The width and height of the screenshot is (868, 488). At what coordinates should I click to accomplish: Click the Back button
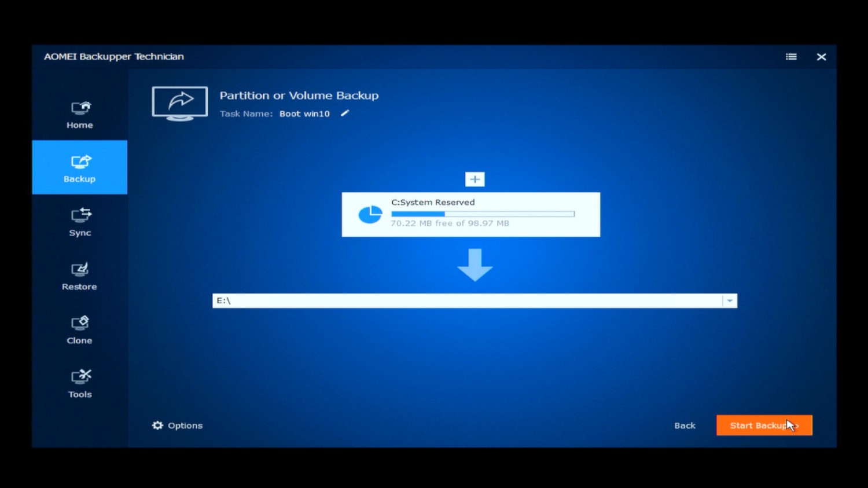pos(685,425)
